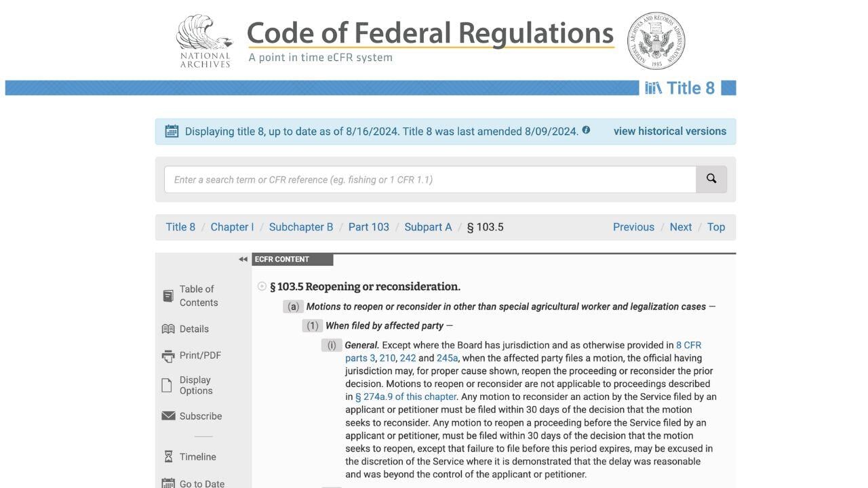Navigate to Subchapter B in the breadcrumb
The image size is (868, 488).
click(x=300, y=226)
